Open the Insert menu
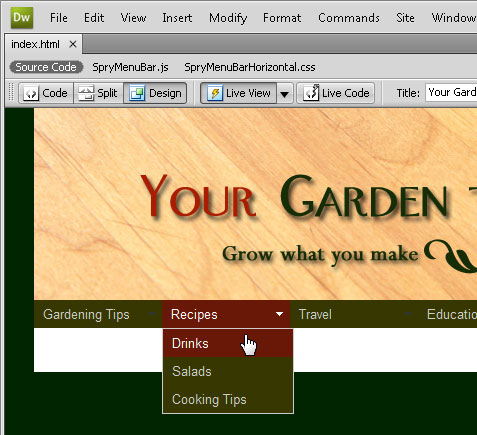 177,18
